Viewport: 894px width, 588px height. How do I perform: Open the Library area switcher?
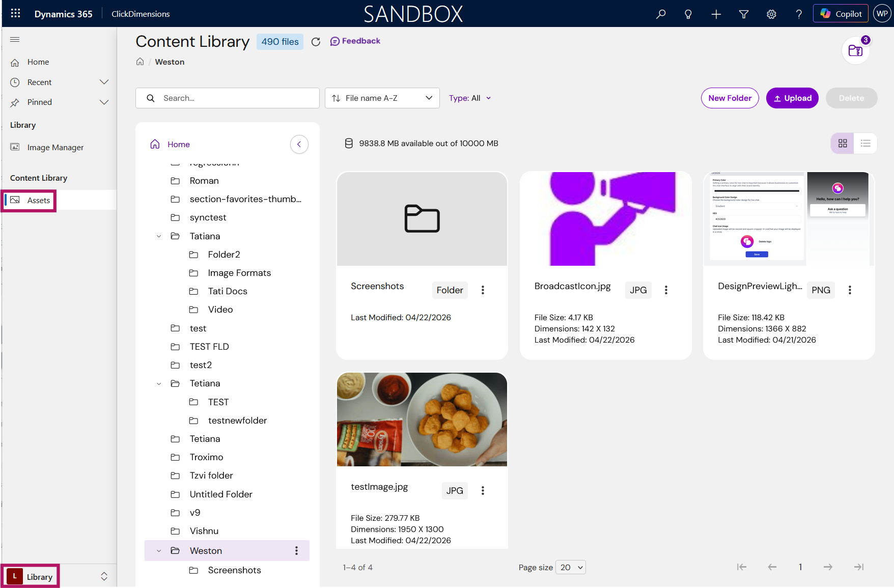(x=59, y=576)
